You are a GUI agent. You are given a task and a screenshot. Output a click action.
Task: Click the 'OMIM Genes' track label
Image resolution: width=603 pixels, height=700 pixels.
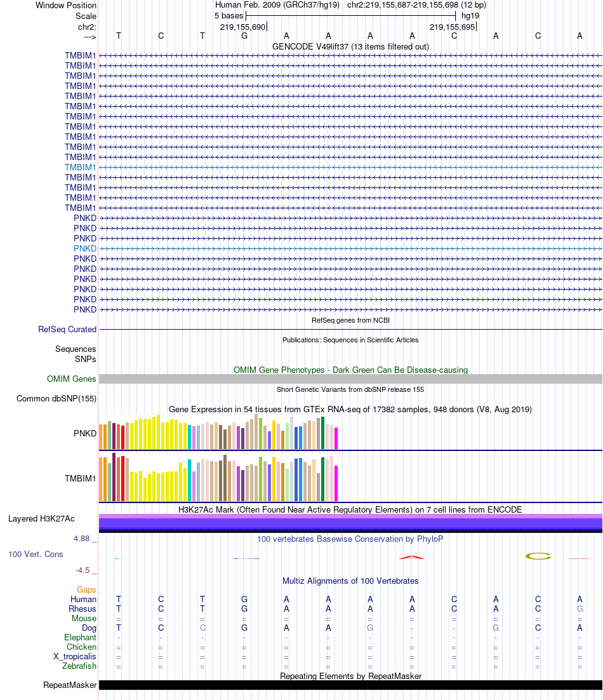point(71,379)
